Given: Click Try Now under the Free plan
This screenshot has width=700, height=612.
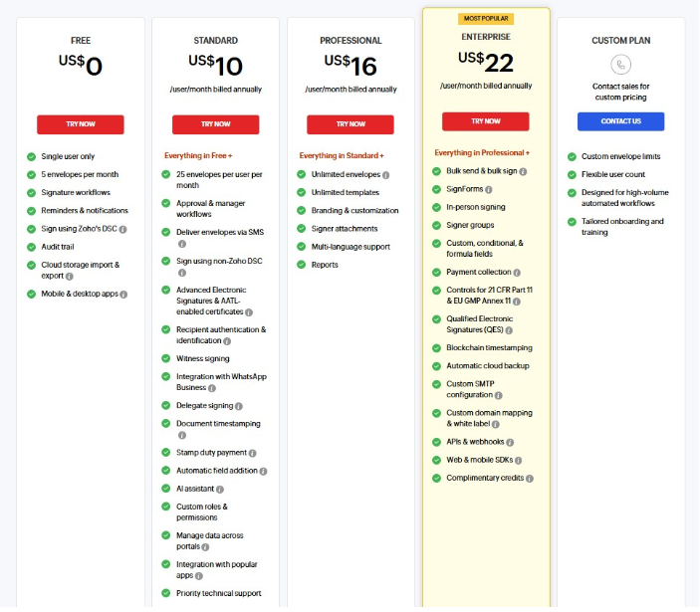Looking at the screenshot, I should tap(81, 124).
